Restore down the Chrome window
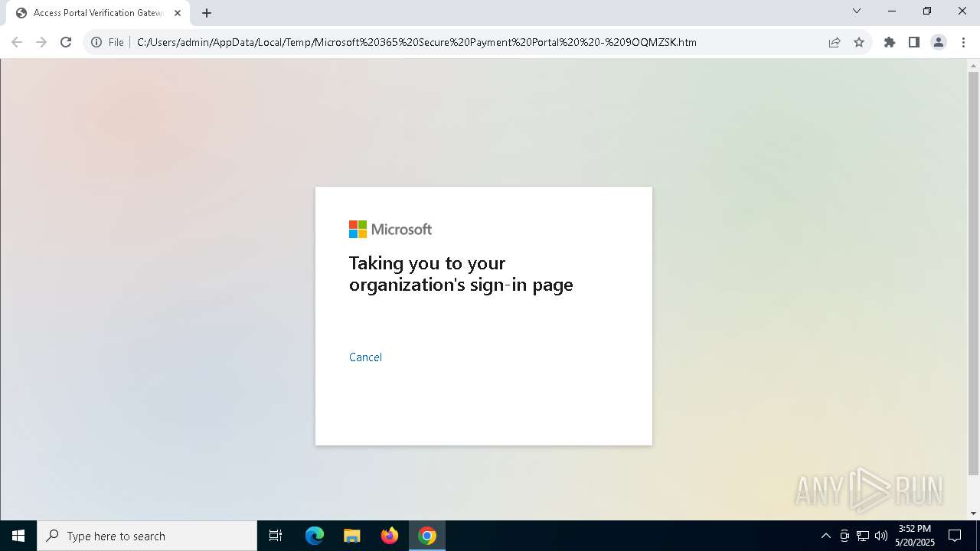The height and width of the screenshot is (551, 980). (927, 11)
